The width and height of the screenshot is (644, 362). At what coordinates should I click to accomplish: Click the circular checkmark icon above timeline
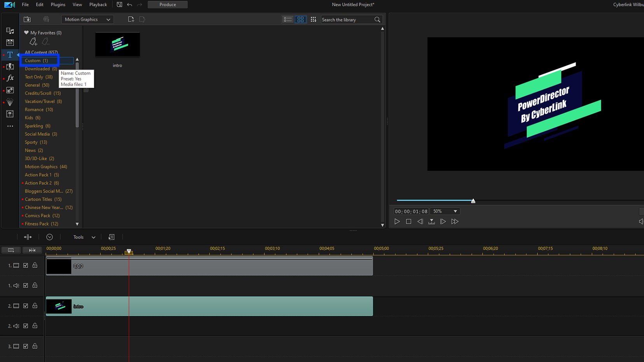pos(49,237)
